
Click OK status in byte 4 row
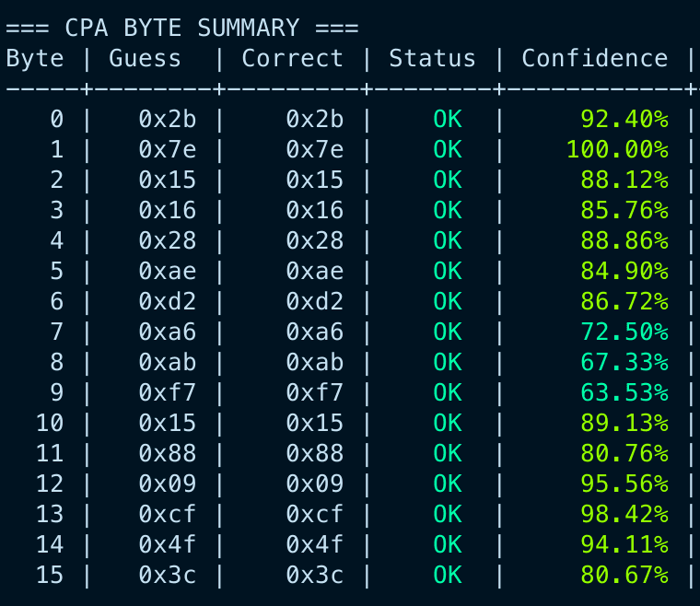coord(448,240)
